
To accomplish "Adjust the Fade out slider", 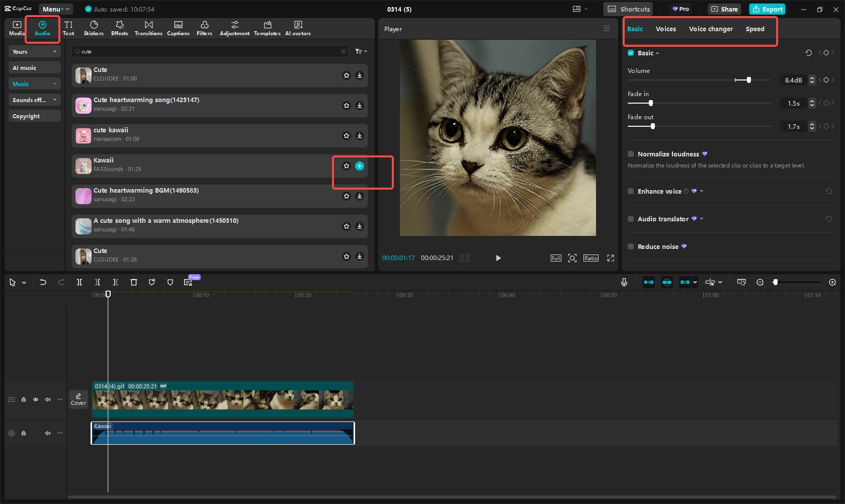I will [652, 126].
